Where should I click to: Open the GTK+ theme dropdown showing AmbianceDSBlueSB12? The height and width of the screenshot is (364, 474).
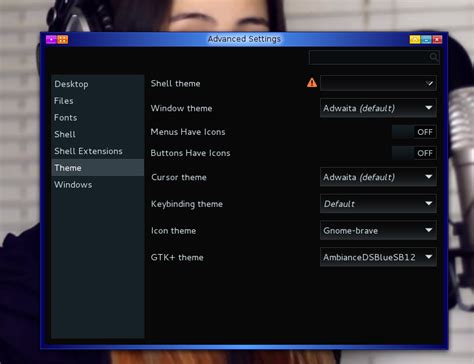point(378,257)
